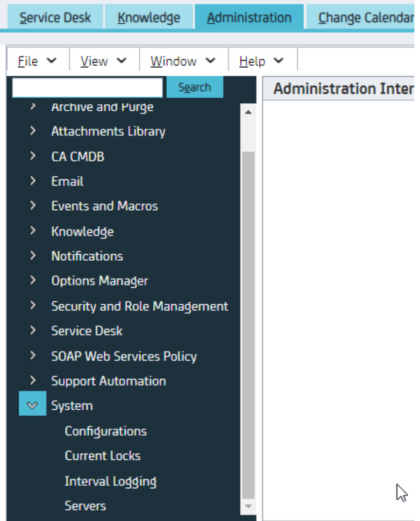Viewport: 420px width, 521px height.
Task: Expand the CA CMDB chevron
Action: [x=32, y=156]
